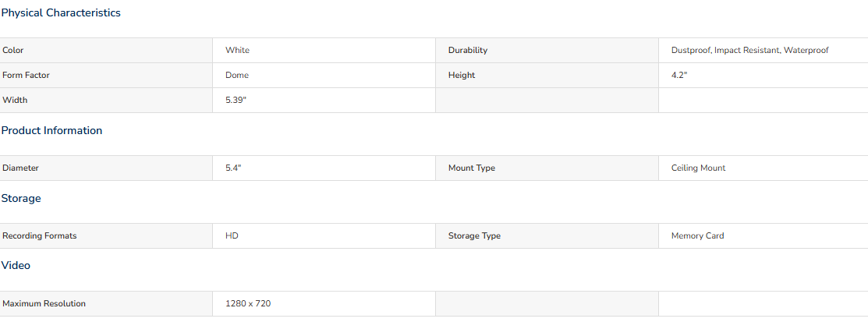868x322 pixels.
Task: Click the Storage Type label
Action: pyautogui.click(x=474, y=235)
